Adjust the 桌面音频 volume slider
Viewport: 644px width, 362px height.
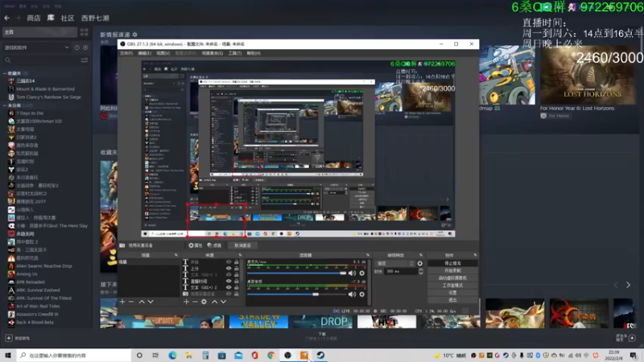click(x=296, y=294)
